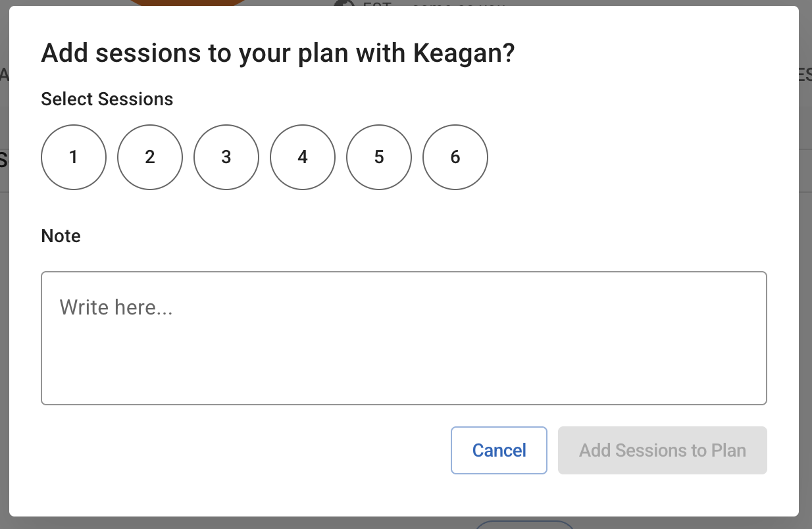The width and height of the screenshot is (812, 529).
Task: Click the dimmed backdrop beneath the dialog
Action: [x=263, y=523]
